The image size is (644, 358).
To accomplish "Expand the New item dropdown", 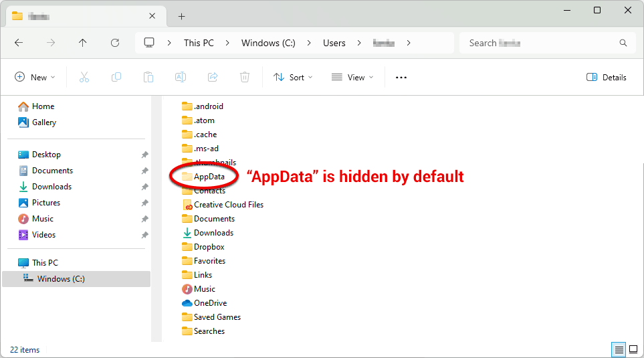I will (35, 78).
